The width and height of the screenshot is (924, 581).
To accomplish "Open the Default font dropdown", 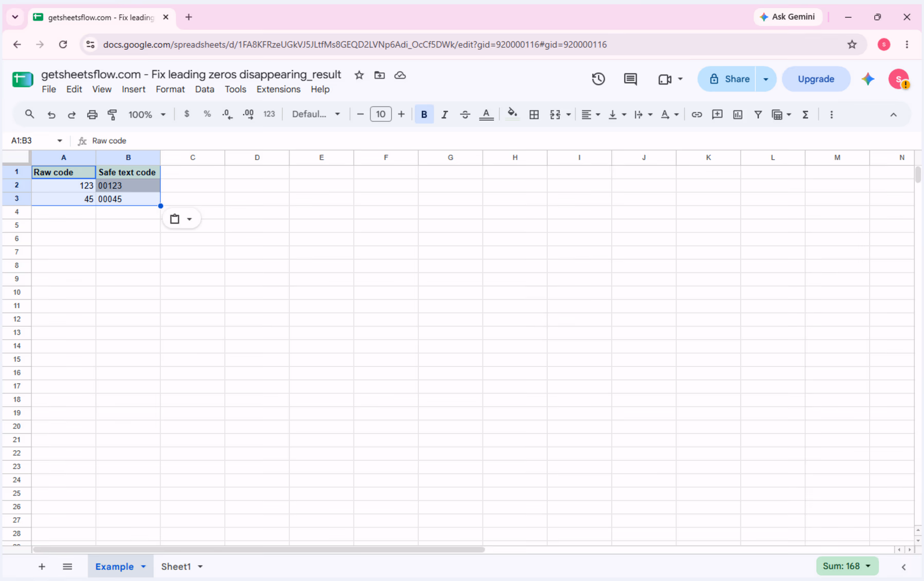I will tap(316, 114).
